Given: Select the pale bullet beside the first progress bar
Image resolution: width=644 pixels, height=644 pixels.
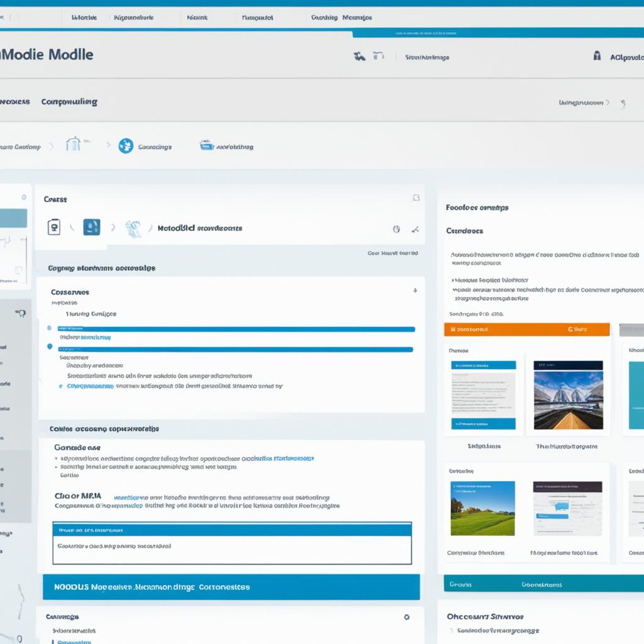Looking at the screenshot, I should 49,328.
